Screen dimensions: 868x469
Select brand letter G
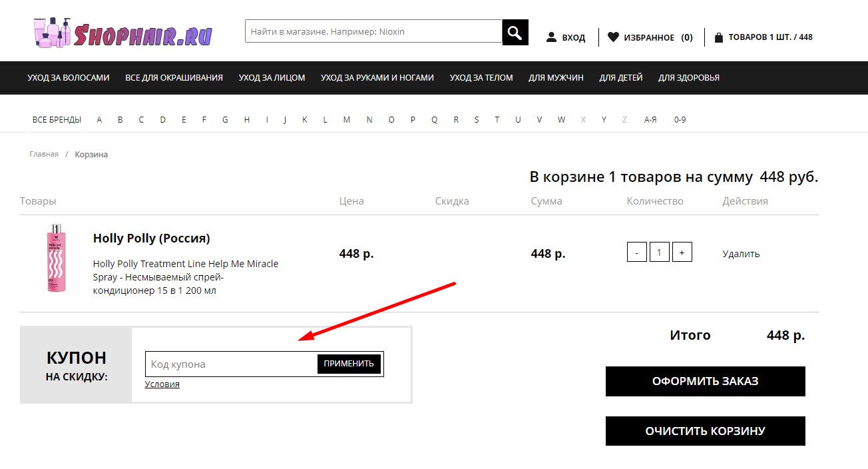point(225,120)
